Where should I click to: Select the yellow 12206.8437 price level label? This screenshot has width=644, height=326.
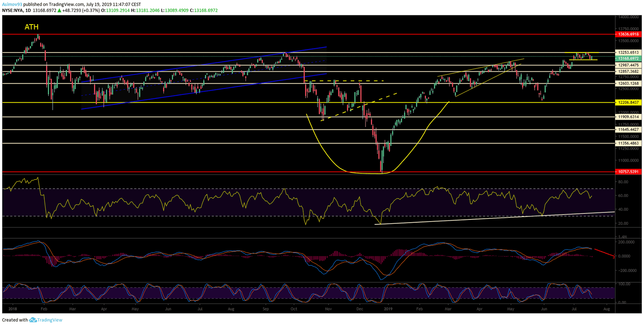click(x=628, y=103)
